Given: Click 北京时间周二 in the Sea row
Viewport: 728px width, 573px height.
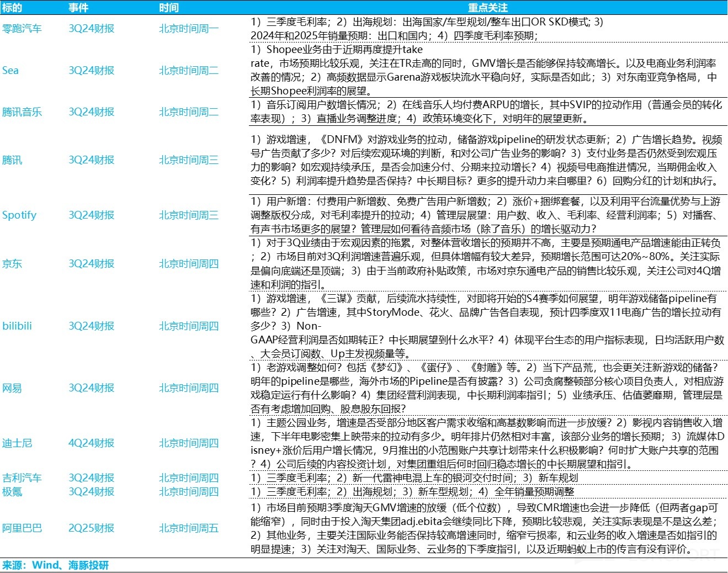Looking at the screenshot, I should [x=189, y=71].
